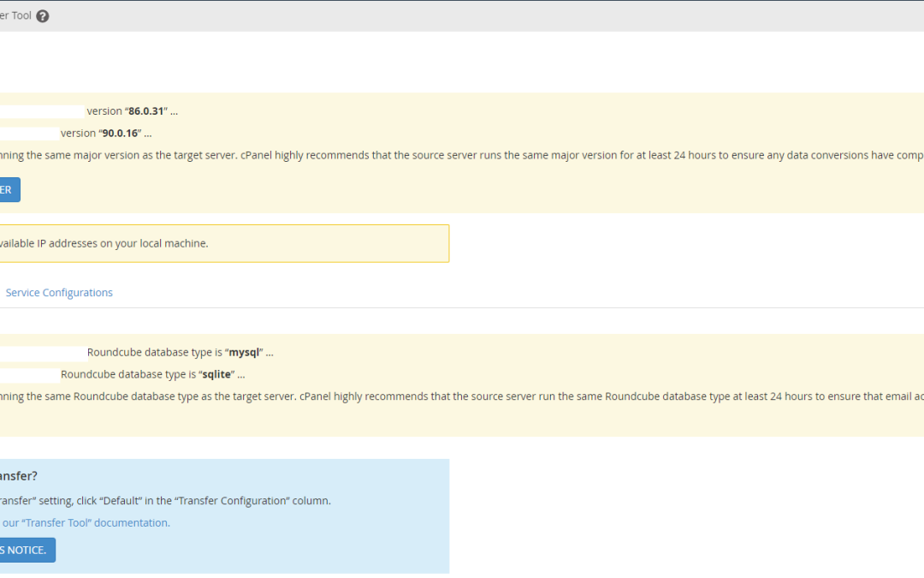This screenshot has width=924, height=578.
Task: Click the heading ending in "ansfer?"
Action: point(19,476)
